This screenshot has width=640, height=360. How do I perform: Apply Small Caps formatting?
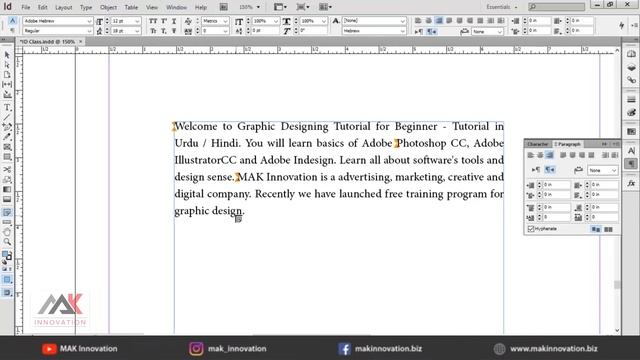coord(153,31)
